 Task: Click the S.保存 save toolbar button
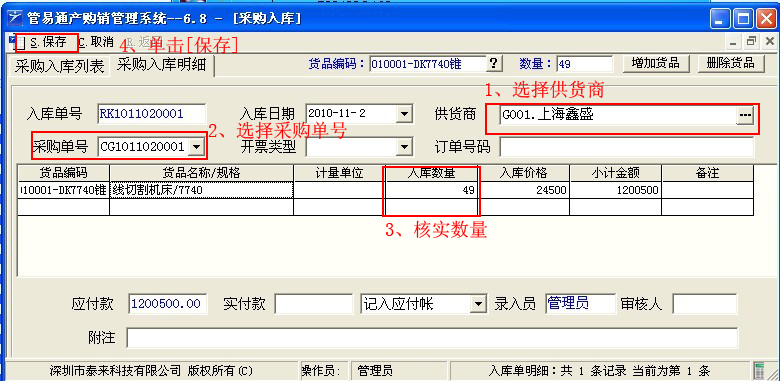click(48, 42)
